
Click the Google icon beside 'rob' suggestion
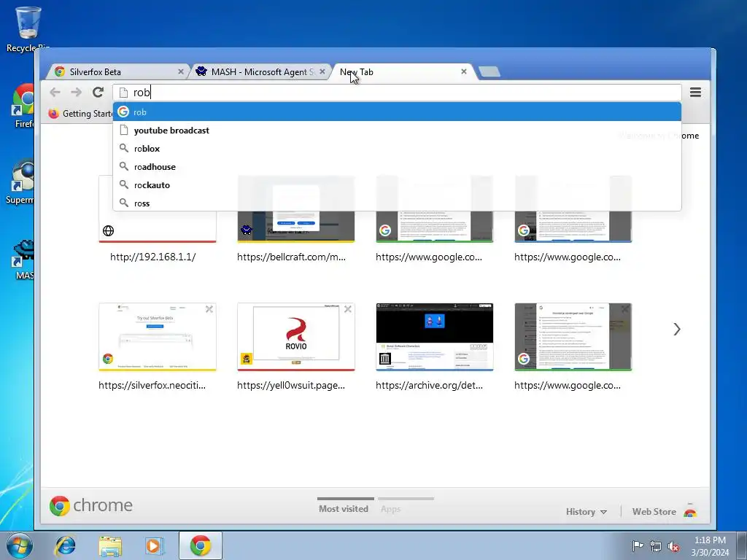(x=123, y=112)
